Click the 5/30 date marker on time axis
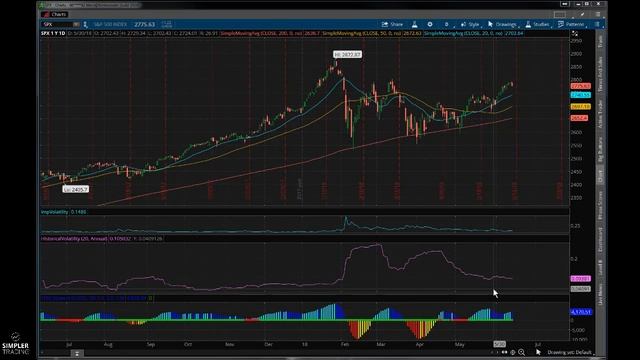This screenshot has width=640, height=360. 500,344
